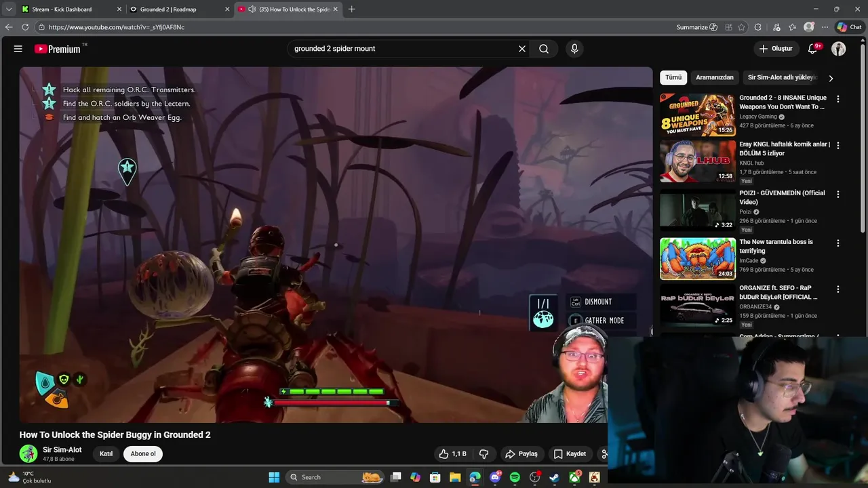This screenshot has width=868, height=488.
Task: Click the magnifier search button
Action: point(544,49)
